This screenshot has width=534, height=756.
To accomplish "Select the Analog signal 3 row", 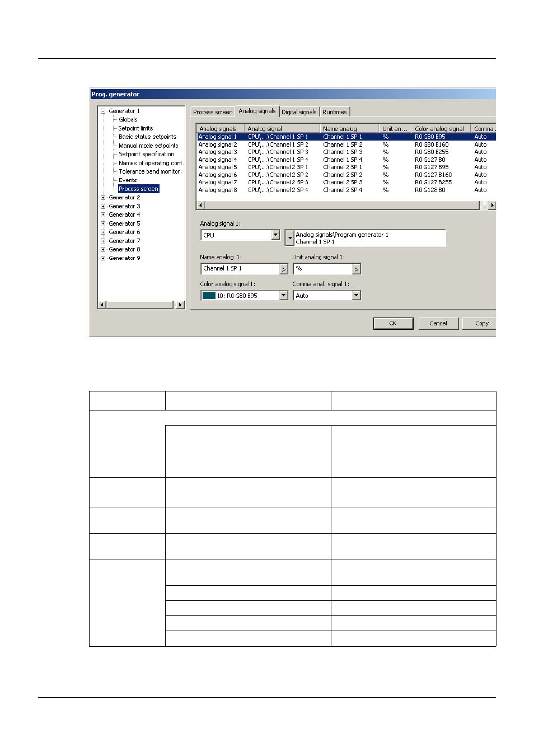I will [346, 152].
